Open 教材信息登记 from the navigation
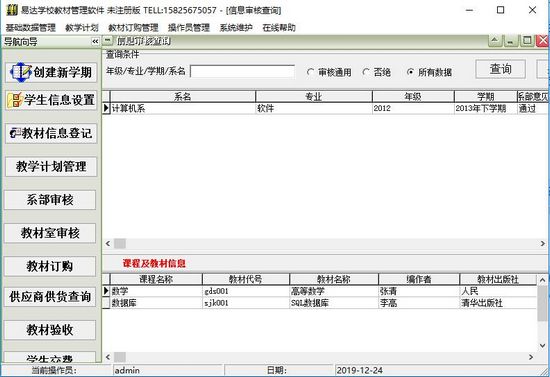 pyautogui.click(x=51, y=133)
